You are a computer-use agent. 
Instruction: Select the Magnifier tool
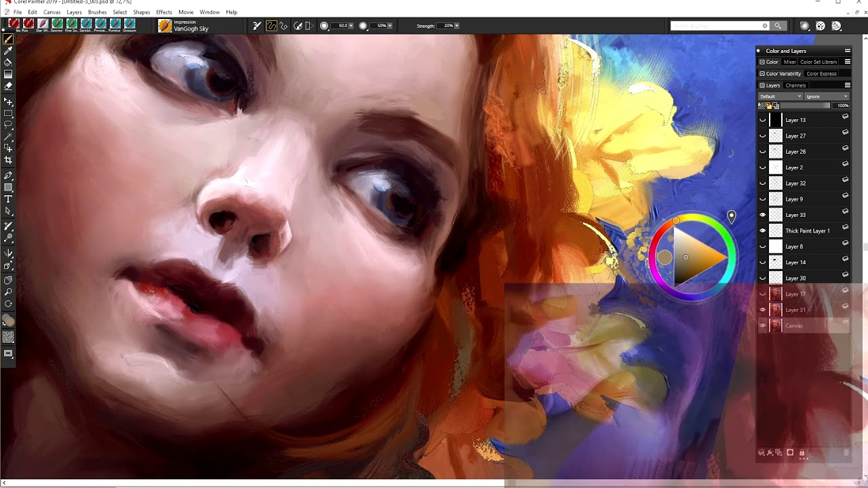(8, 292)
